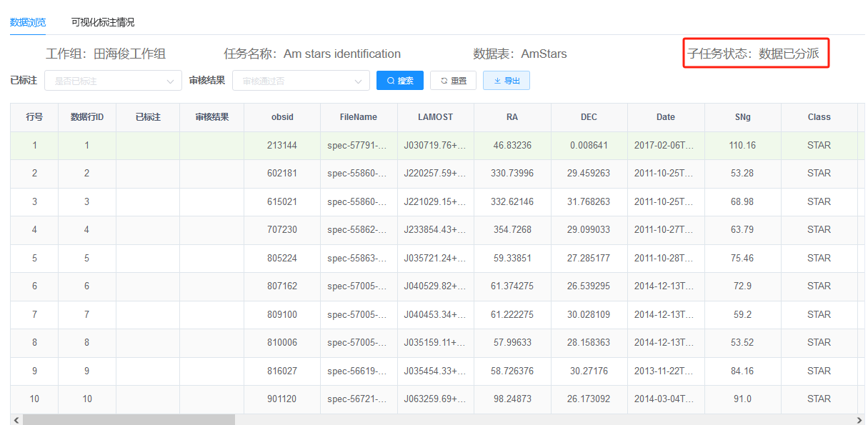Click the 导出 export button
The height and width of the screenshot is (425, 868).
pyautogui.click(x=506, y=81)
